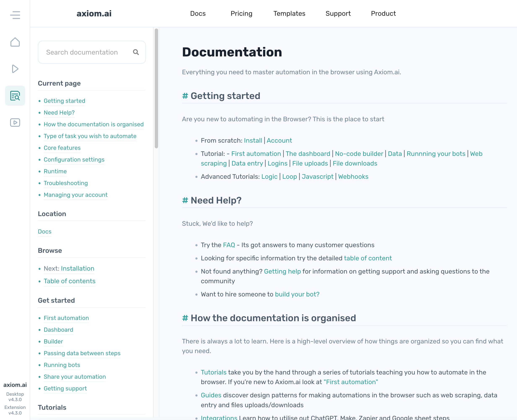This screenshot has width=517, height=420.
Task: Open The dashboard tutorial link
Action: coord(308,154)
